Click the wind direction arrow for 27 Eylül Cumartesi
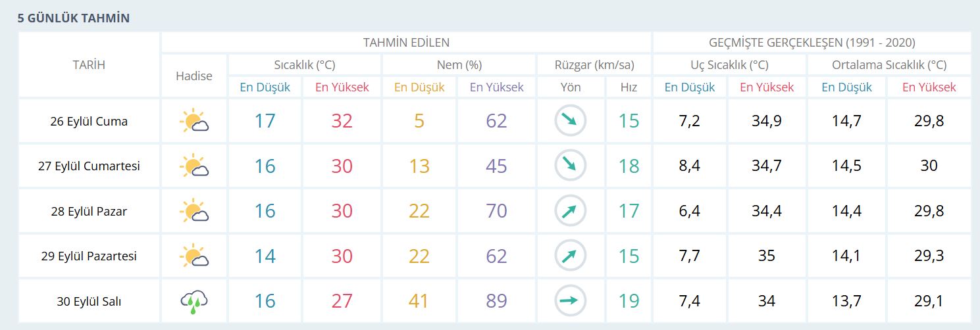Screen dimensions: 980x330 pos(570,166)
